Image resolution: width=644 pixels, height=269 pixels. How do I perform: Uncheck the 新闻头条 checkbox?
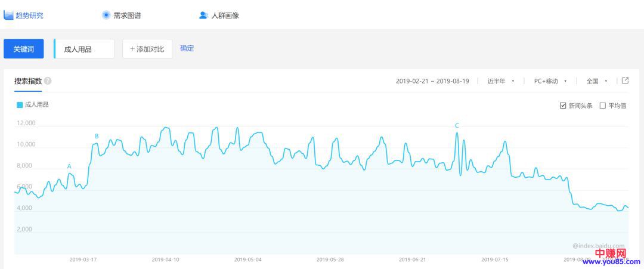[563, 106]
